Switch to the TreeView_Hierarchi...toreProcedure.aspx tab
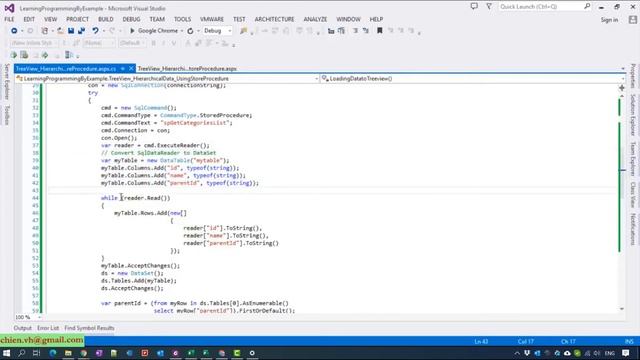This screenshot has width=640, height=360. click(187, 69)
